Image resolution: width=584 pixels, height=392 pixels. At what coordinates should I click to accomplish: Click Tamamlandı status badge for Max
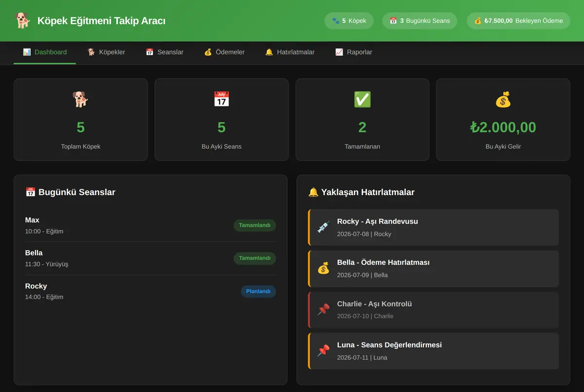(255, 225)
